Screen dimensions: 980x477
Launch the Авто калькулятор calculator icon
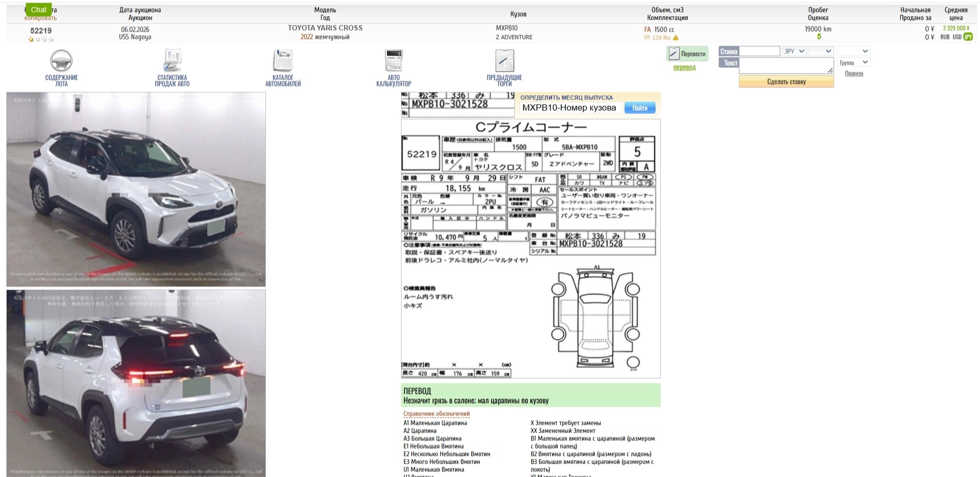[x=394, y=61]
